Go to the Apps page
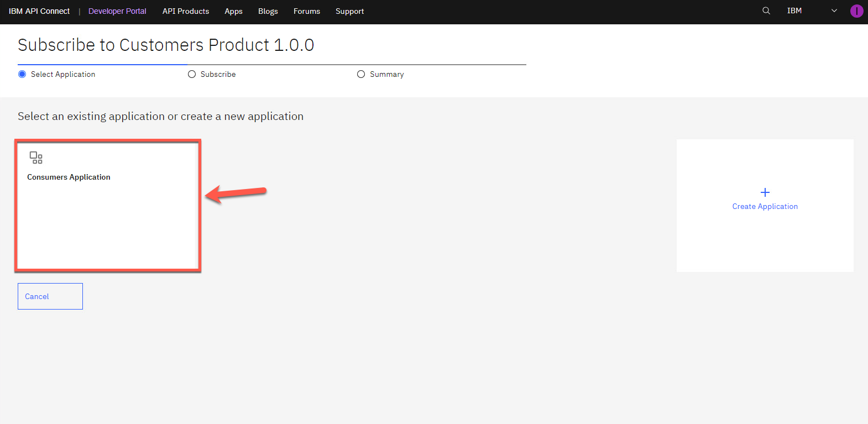Viewport: 868px width, 424px height. (x=233, y=11)
